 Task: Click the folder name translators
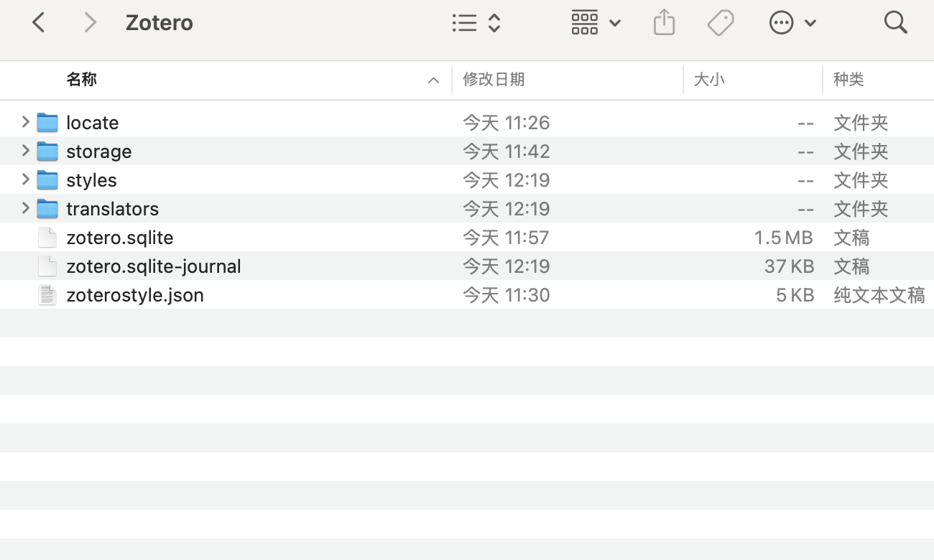pos(113,209)
